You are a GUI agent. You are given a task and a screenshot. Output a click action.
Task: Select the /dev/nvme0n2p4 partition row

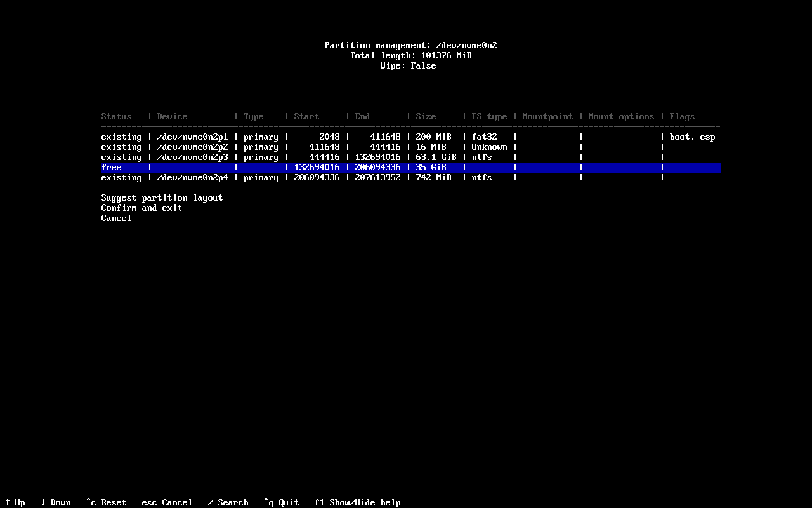click(x=410, y=177)
